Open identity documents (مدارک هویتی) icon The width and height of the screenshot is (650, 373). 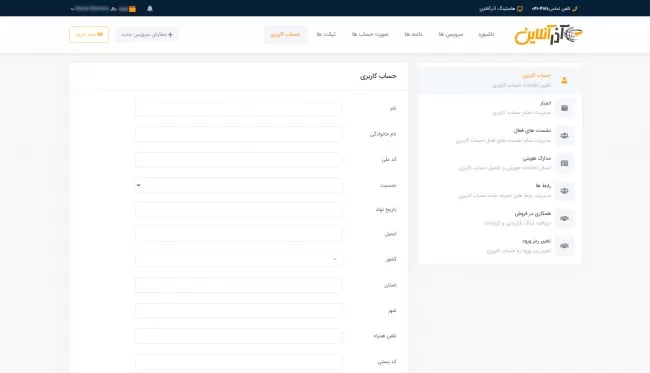[x=564, y=163]
